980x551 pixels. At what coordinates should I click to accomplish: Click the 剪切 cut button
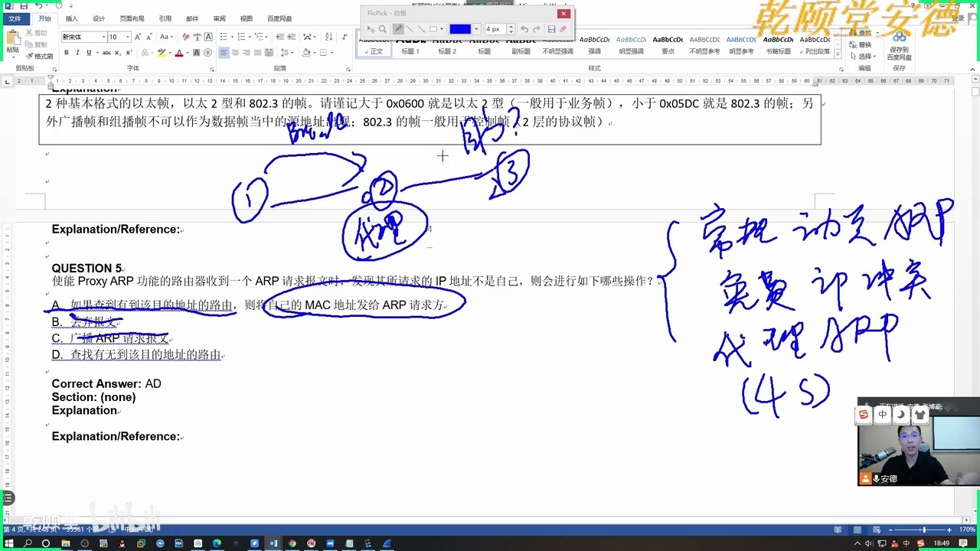36,34
